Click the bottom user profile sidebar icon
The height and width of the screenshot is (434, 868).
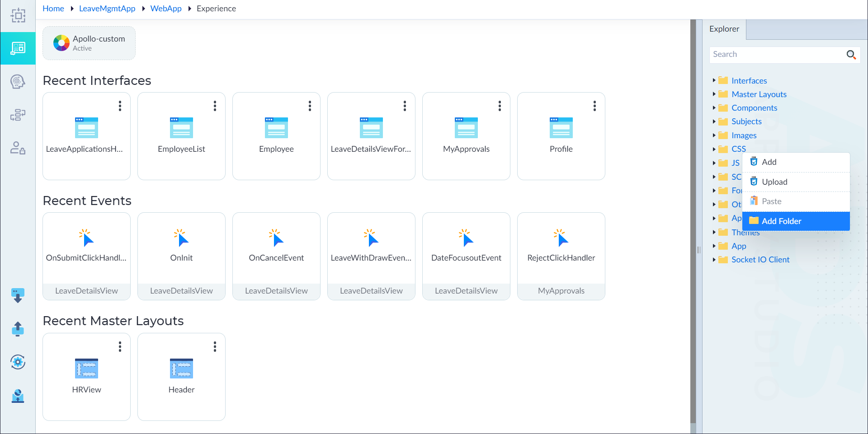pyautogui.click(x=18, y=396)
